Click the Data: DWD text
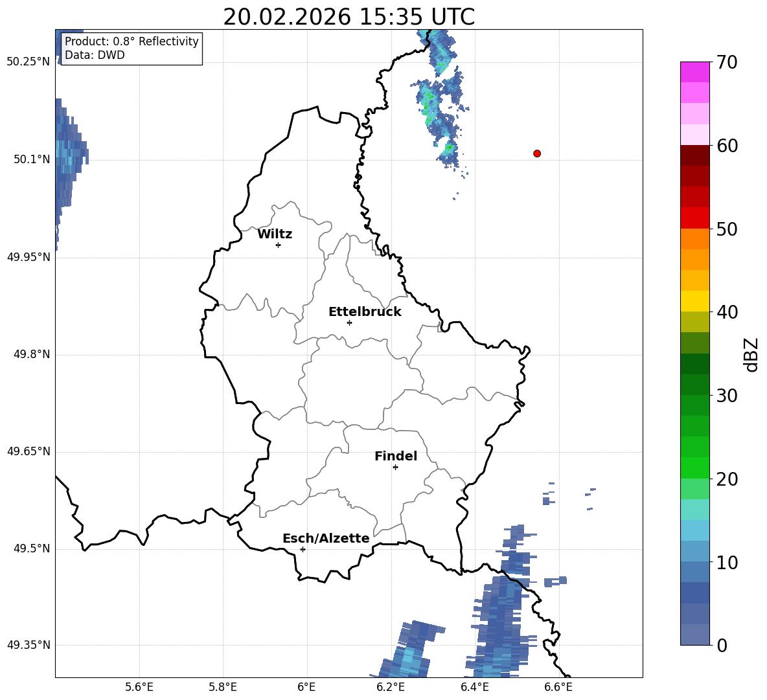The width and height of the screenshot is (767, 700). (95, 55)
